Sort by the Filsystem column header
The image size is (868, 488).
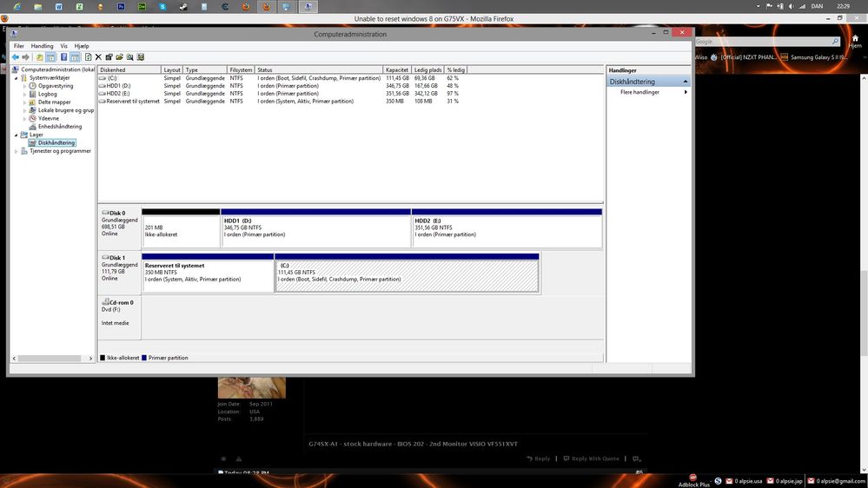241,70
